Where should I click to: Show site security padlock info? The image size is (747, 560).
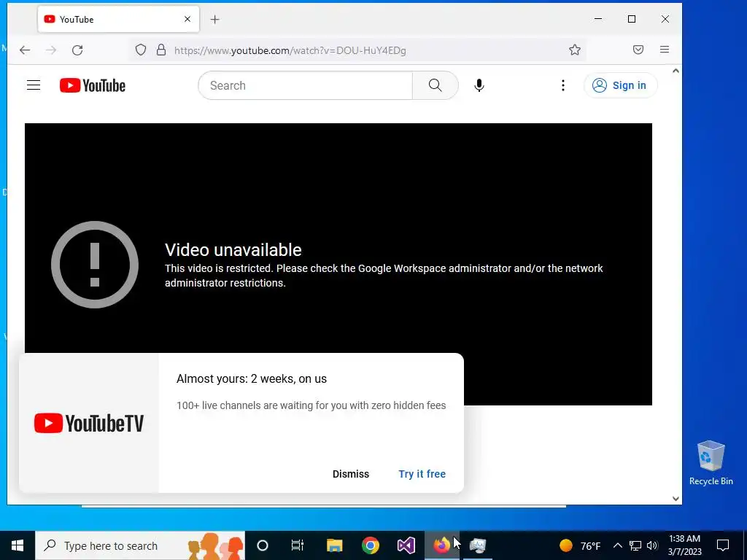click(x=161, y=50)
